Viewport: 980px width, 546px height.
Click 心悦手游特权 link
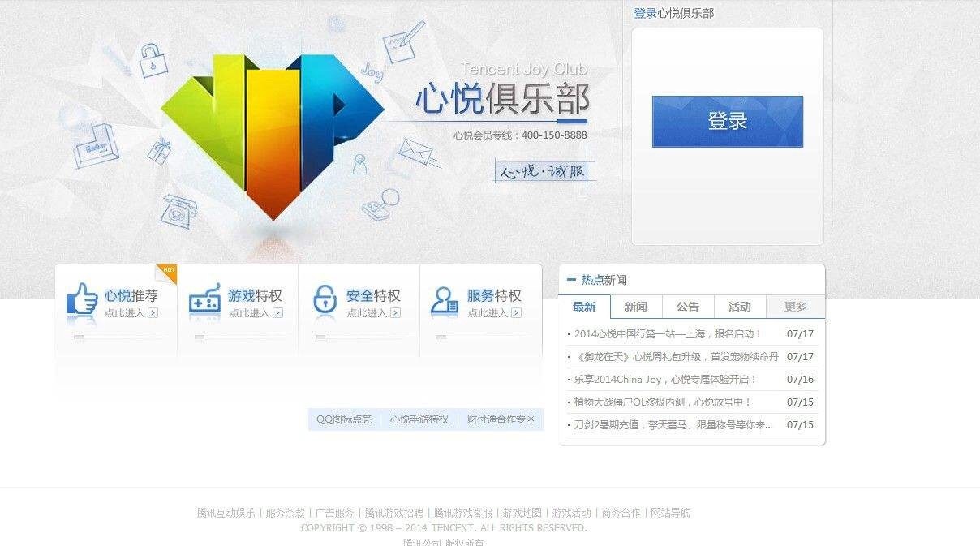[x=419, y=419]
